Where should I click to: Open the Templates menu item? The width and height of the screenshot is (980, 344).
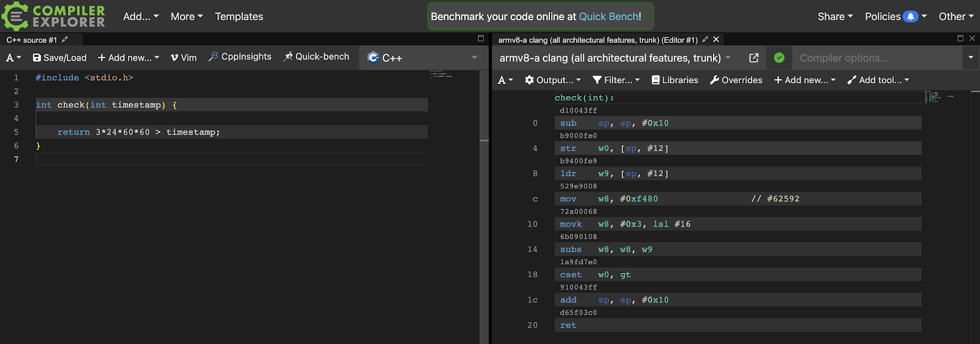point(239,17)
